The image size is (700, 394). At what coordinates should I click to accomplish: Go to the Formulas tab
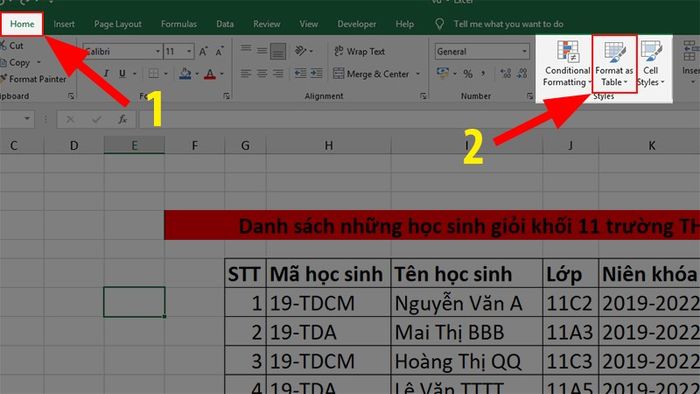click(179, 24)
